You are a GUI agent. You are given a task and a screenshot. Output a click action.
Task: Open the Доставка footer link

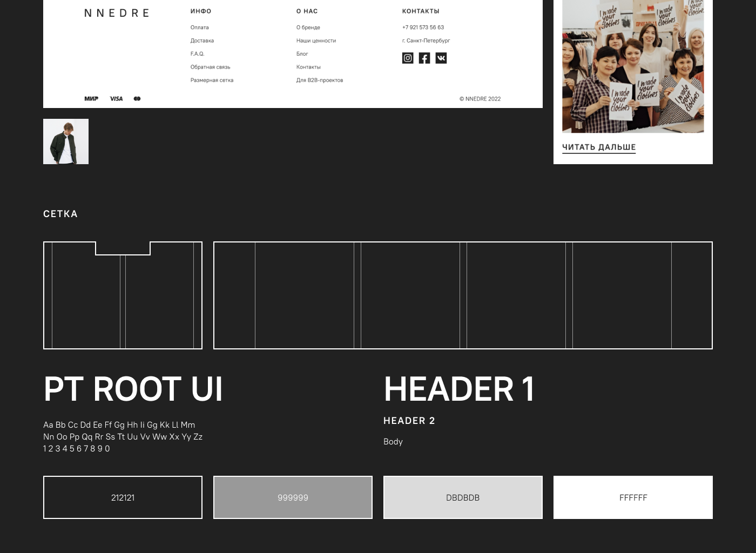(x=202, y=41)
